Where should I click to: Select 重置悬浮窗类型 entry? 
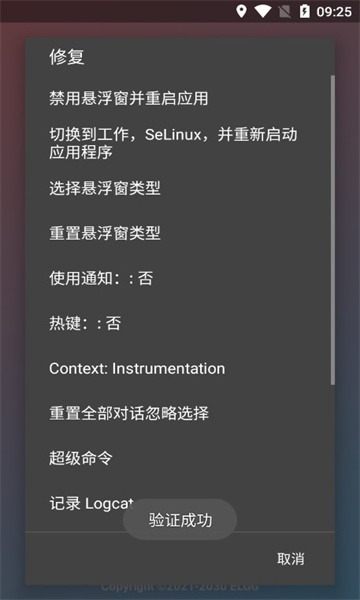click(178, 233)
